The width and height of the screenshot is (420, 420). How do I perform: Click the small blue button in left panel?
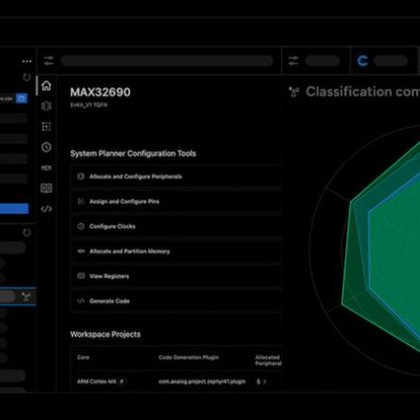22,98
